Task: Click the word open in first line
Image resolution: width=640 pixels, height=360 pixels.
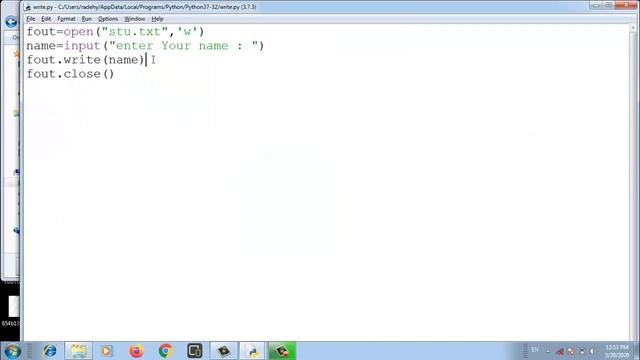Action: coord(78,32)
